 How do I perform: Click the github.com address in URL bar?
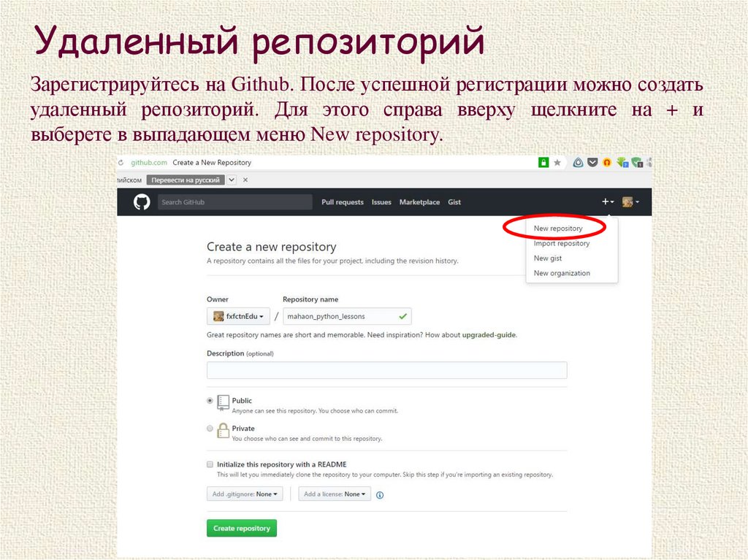[x=149, y=163]
